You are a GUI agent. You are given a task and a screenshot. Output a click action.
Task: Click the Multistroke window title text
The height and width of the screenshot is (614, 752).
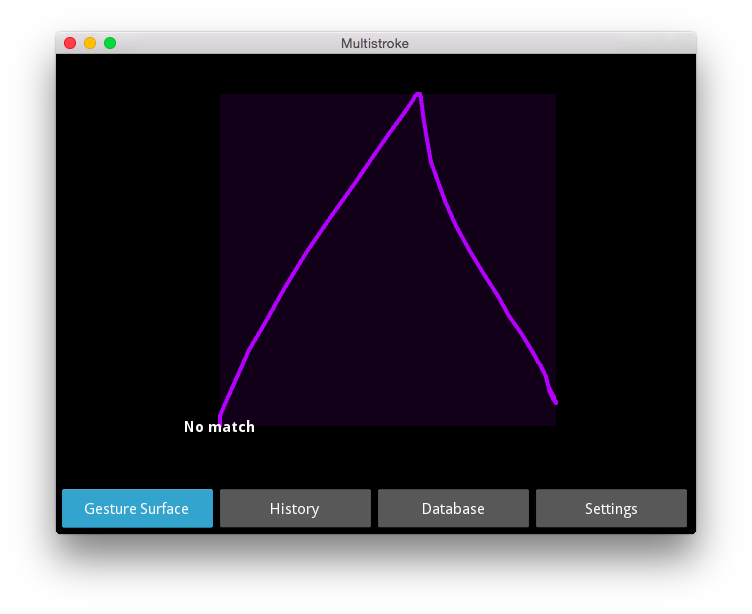click(x=375, y=44)
